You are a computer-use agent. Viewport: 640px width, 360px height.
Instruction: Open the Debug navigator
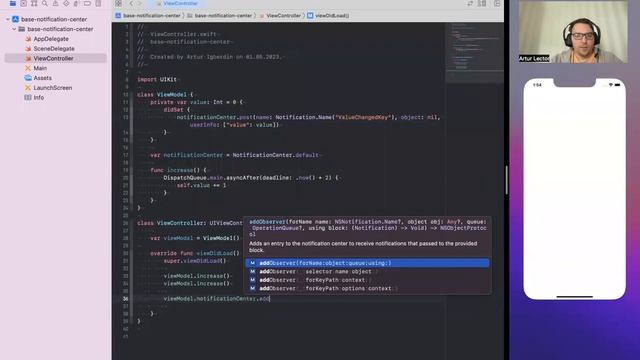click(x=76, y=3)
